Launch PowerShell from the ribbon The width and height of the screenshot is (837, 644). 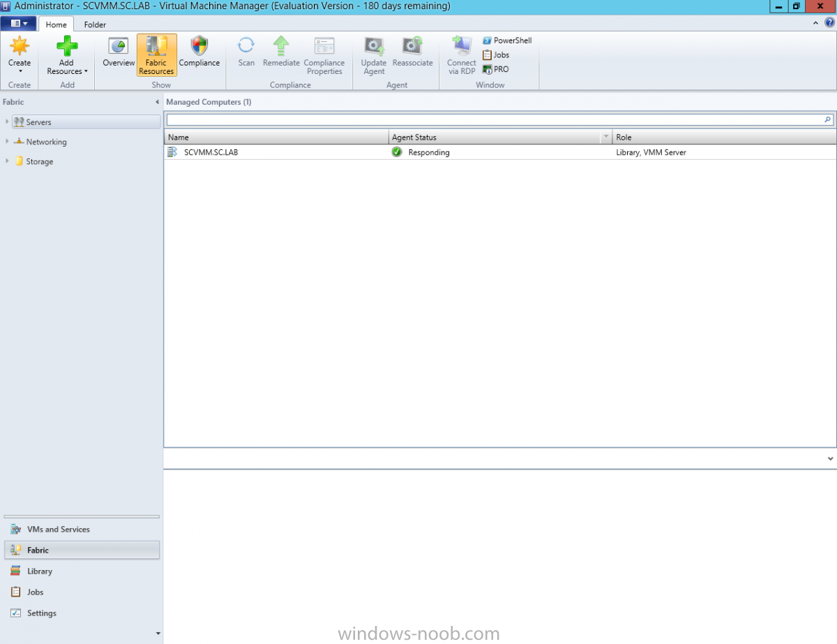[507, 40]
